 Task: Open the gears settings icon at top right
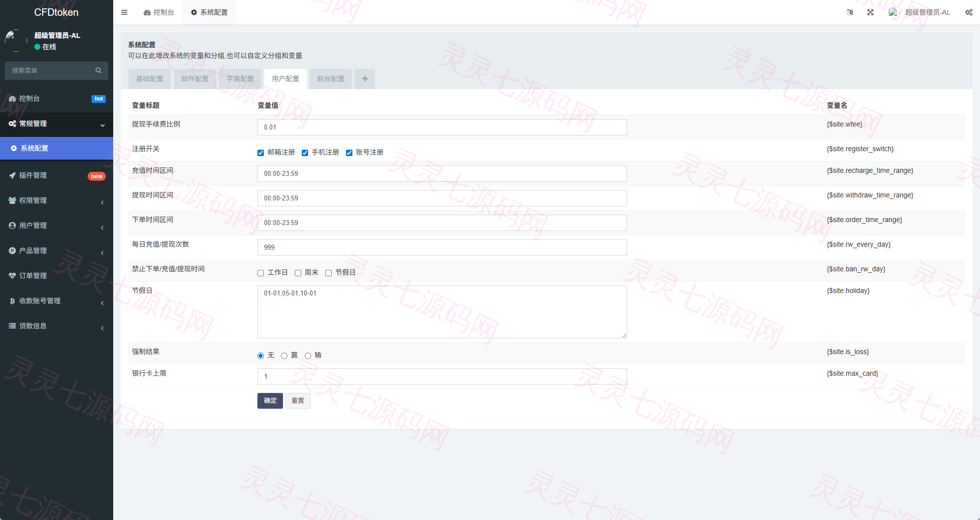(969, 12)
